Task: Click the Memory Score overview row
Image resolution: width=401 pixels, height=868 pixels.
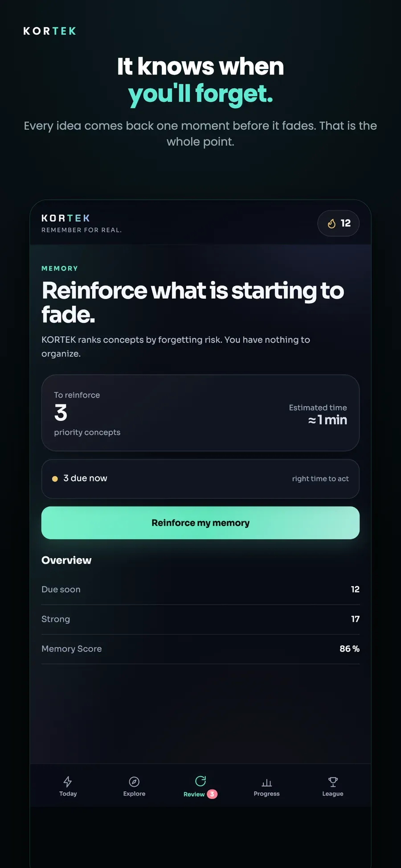Action: (200, 649)
